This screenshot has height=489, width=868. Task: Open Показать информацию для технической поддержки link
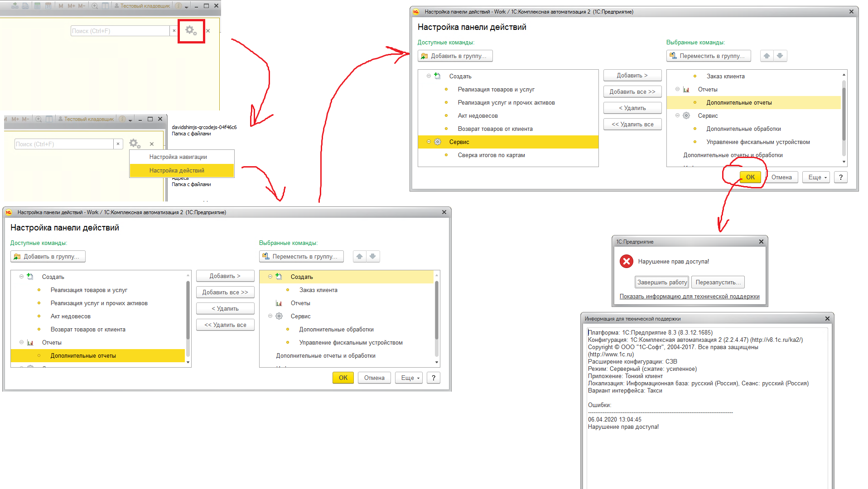[690, 296]
